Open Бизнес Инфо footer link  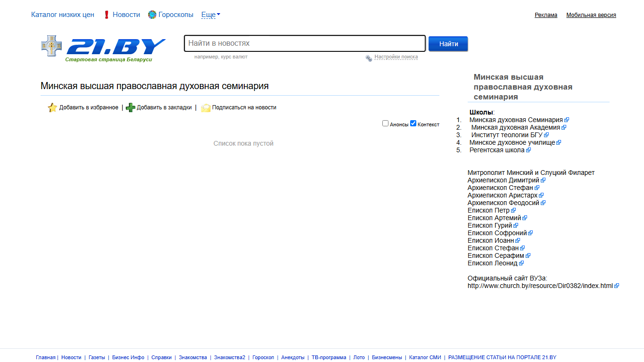point(128,358)
